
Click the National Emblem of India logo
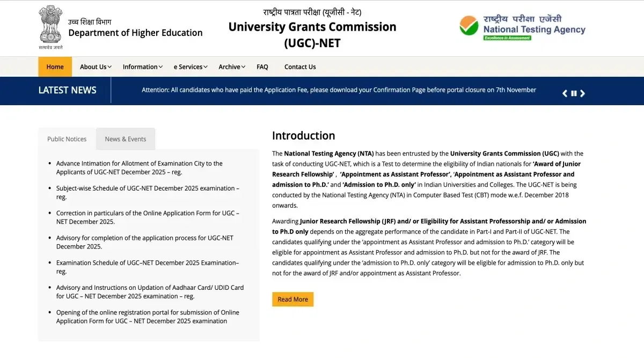tap(50, 27)
